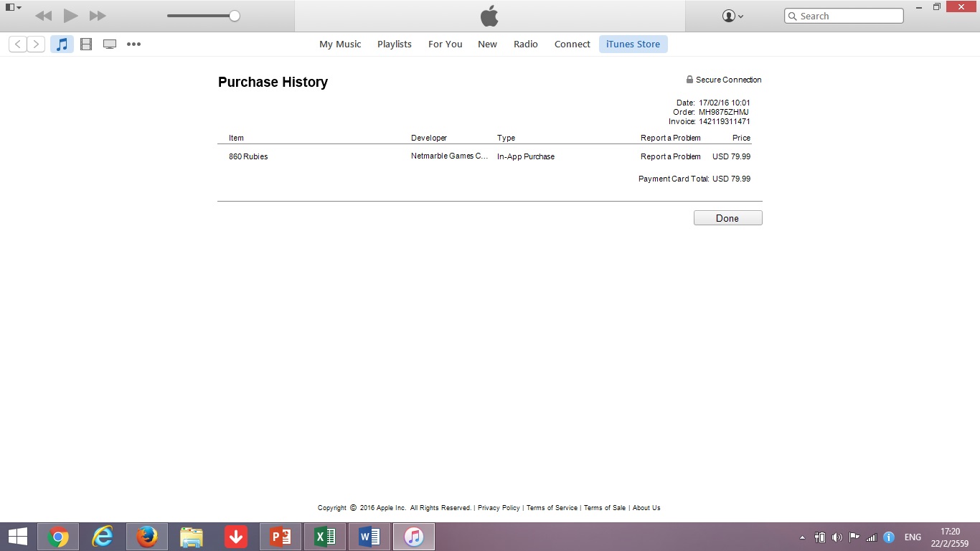This screenshot has height=551, width=980.
Task: Skip to next track
Action: pyautogui.click(x=98, y=16)
